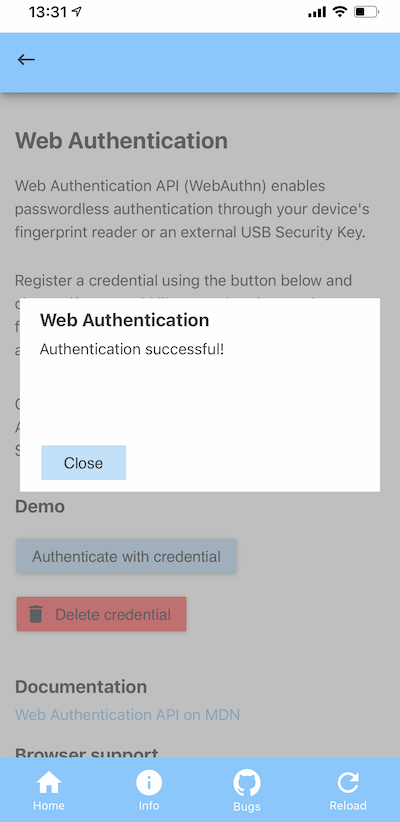Tap the cellular signal bars icon
Screen dimensions: 400x822
(317, 12)
